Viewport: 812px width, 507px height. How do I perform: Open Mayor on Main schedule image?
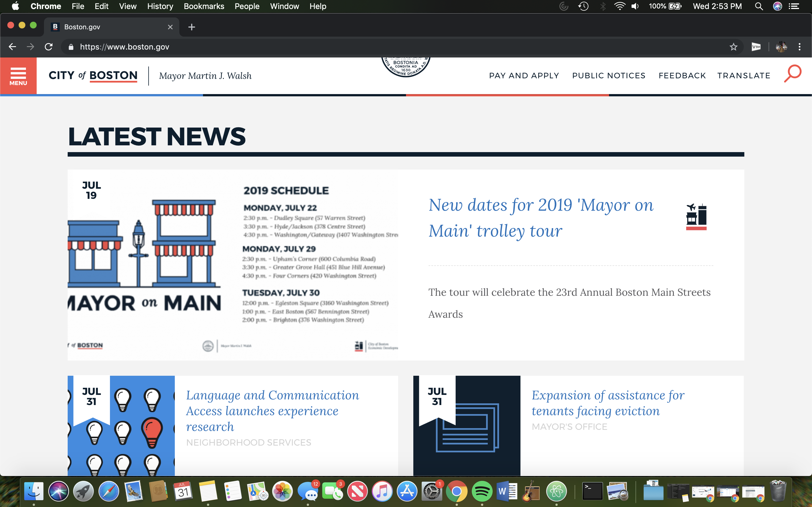[x=233, y=265]
